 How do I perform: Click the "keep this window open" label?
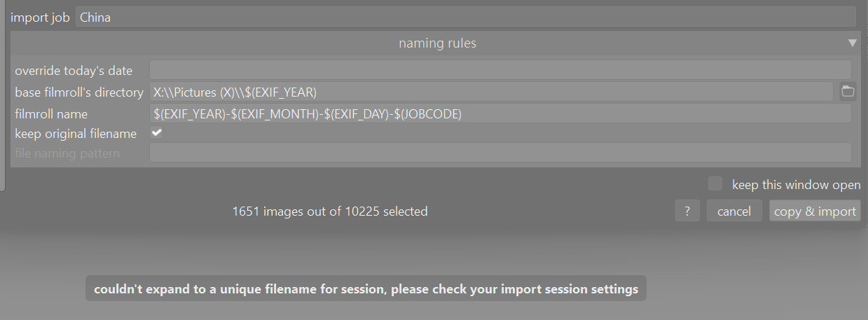pyautogui.click(x=796, y=185)
